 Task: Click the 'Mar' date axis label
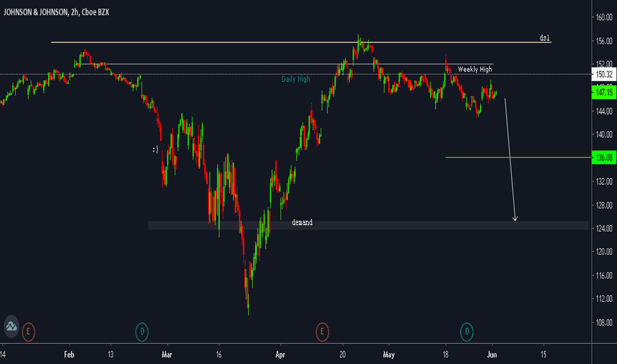167,355
